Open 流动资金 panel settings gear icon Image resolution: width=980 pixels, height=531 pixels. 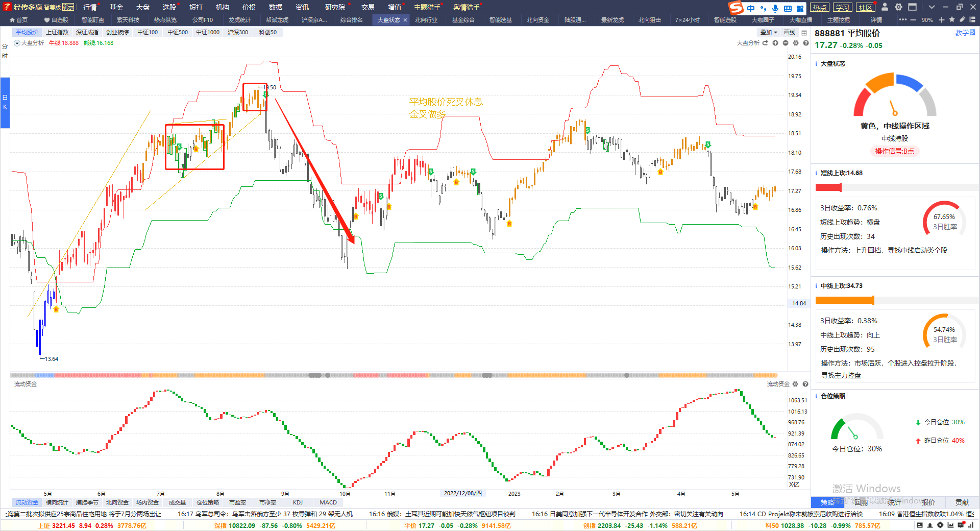tap(795, 384)
